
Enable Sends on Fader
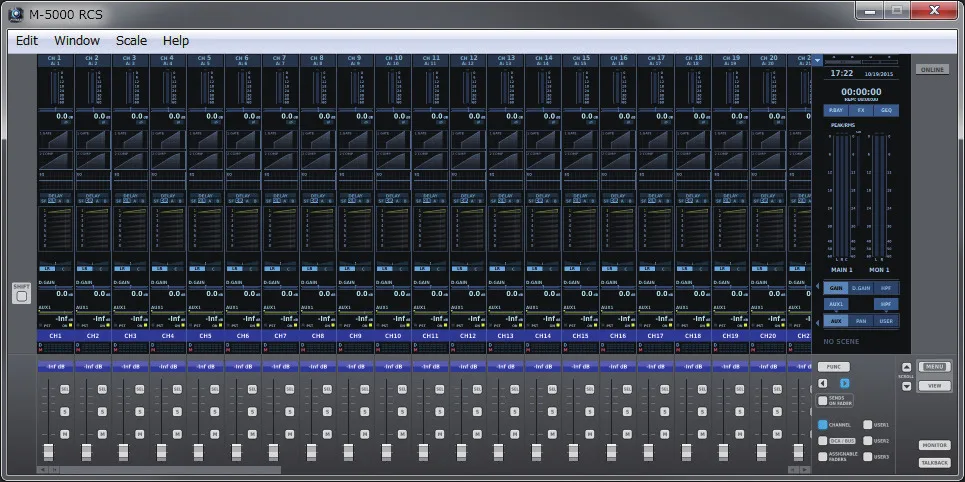click(823, 401)
